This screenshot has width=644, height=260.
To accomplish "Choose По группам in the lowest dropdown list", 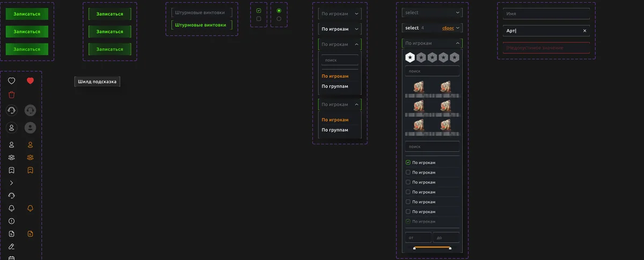I will [x=335, y=130].
